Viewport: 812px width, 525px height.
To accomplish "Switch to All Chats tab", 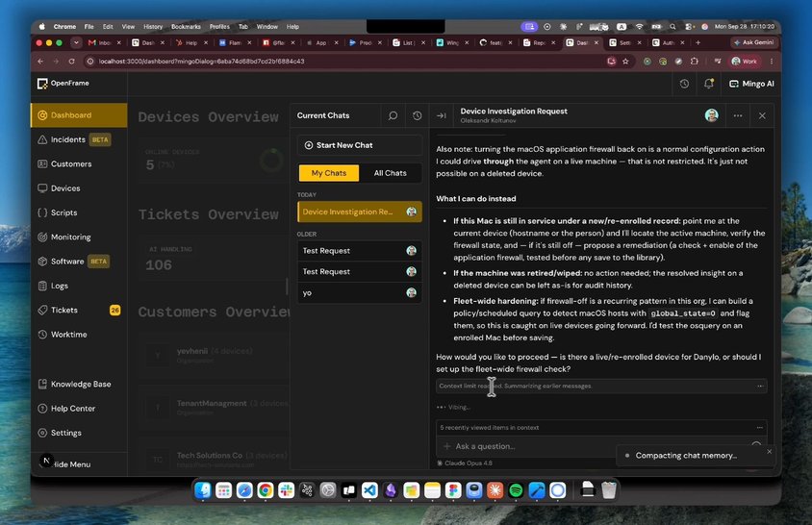I will 390,173.
